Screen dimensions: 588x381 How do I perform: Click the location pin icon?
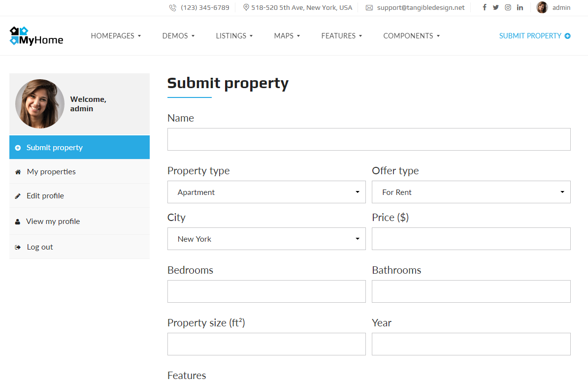coord(246,7)
